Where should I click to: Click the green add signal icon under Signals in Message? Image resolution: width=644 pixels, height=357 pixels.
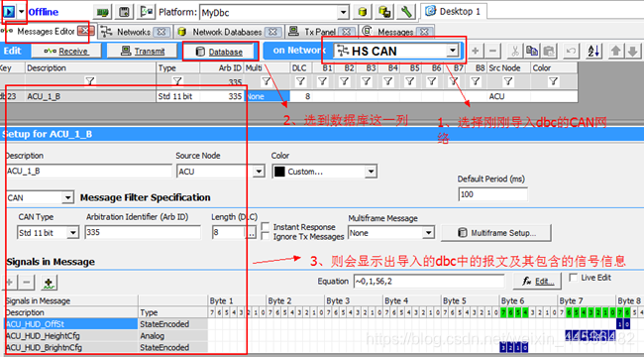(x=49, y=283)
